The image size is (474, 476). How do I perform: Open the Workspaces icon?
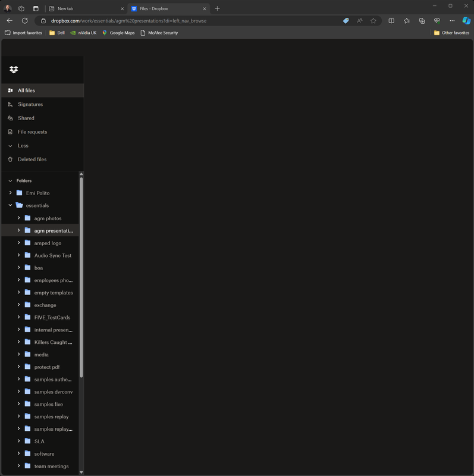(x=21, y=8)
